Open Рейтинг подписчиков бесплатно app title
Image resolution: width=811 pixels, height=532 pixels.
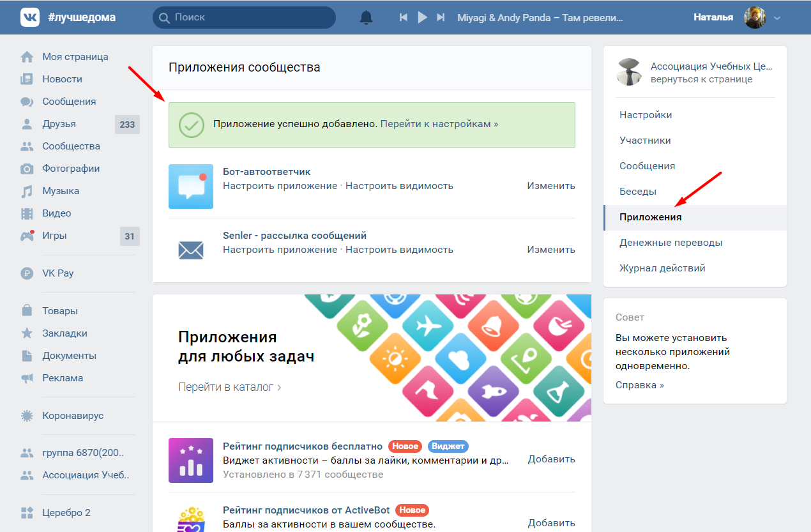(x=303, y=446)
